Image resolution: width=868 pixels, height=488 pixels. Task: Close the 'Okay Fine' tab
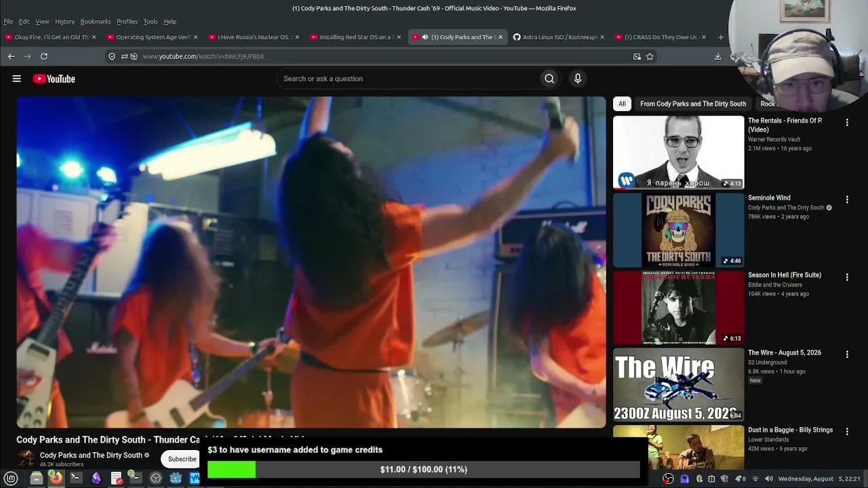(94, 37)
